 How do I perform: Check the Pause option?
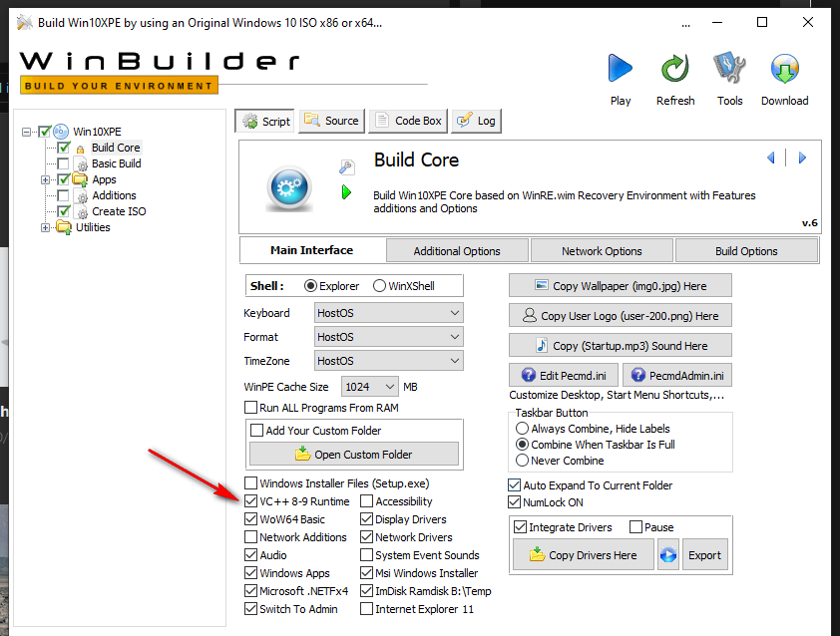pos(635,526)
